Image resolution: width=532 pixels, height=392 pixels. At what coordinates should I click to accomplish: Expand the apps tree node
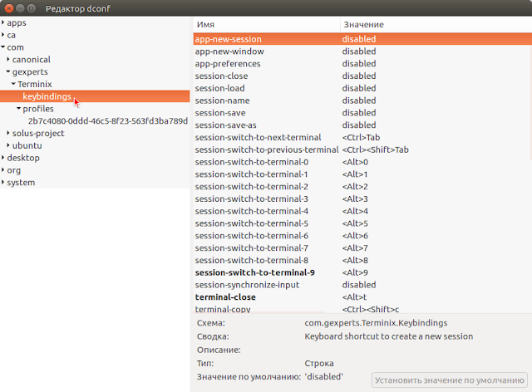(x=3, y=22)
